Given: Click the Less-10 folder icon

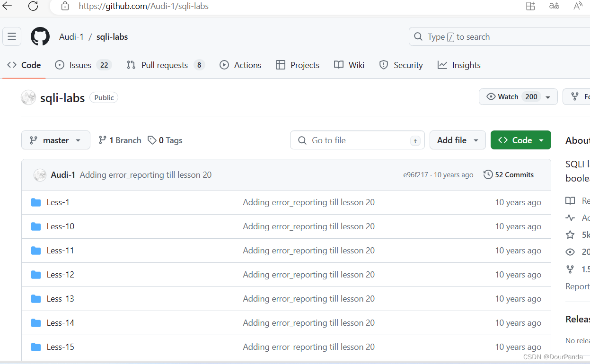Looking at the screenshot, I should click(36, 226).
